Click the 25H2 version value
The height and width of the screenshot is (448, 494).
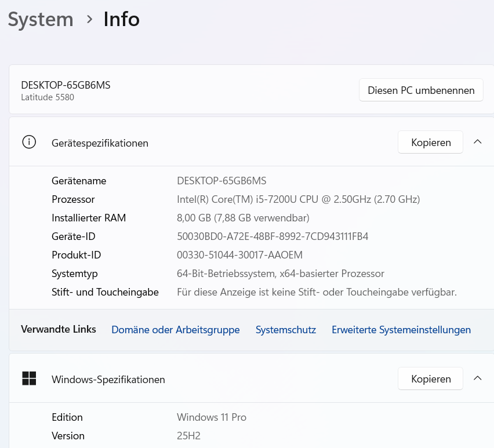188,436
